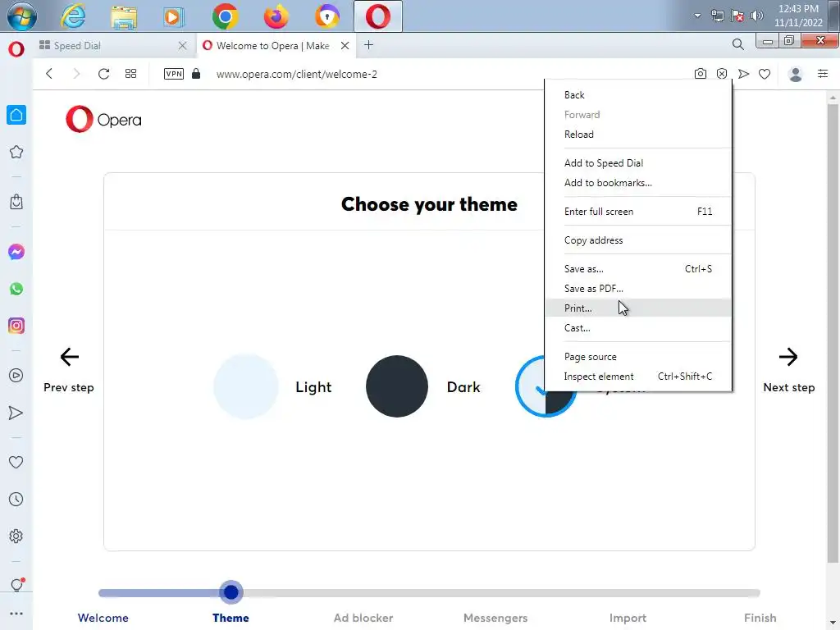Open the profile account icon
This screenshot has width=840, height=630.
tap(796, 74)
